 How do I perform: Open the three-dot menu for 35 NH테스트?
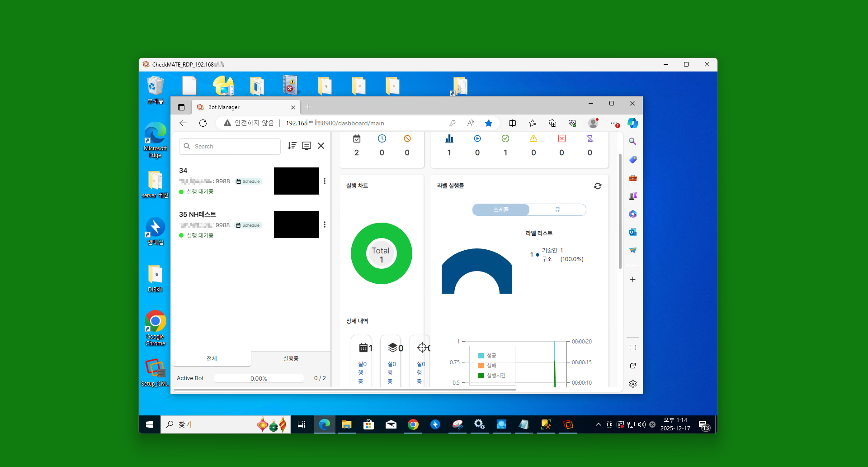pos(325,224)
